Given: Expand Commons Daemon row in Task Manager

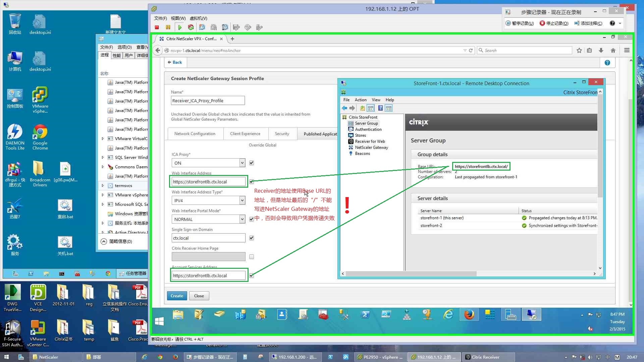Looking at the screenshot, I should (x=103, y=167).
